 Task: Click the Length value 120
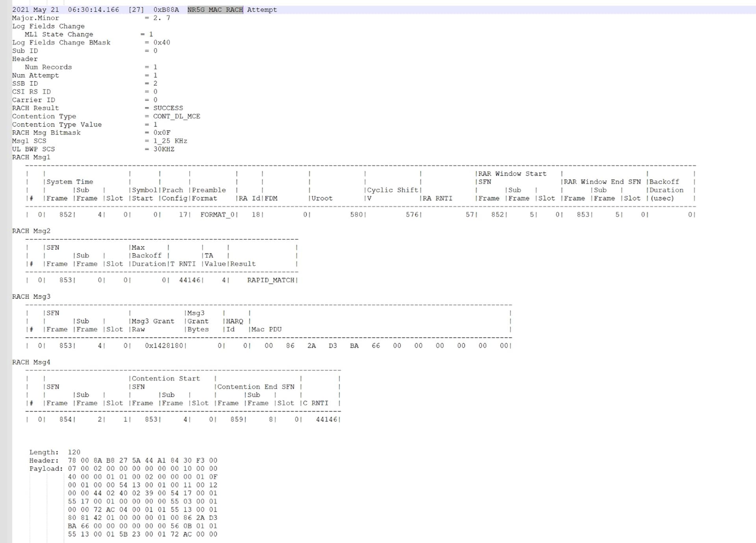[74, 452]
